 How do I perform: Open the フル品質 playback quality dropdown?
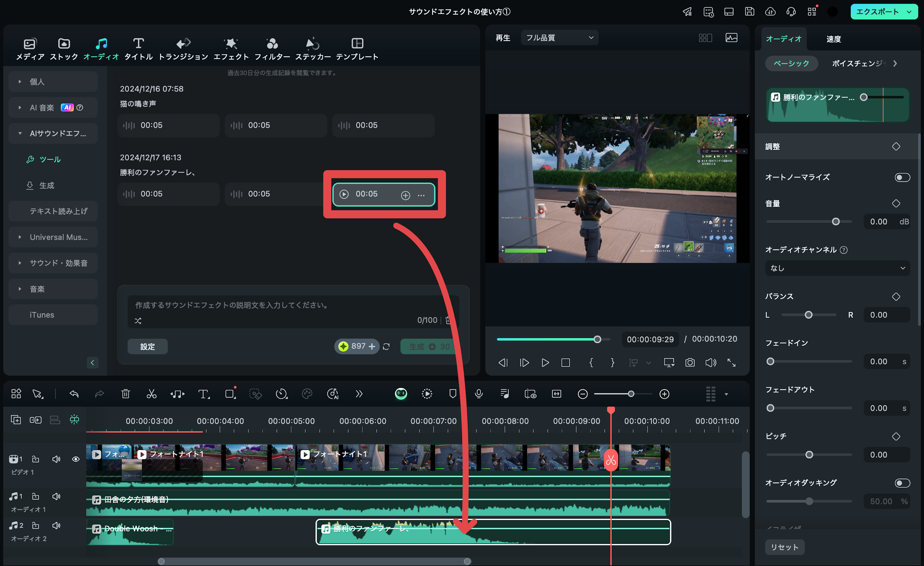tap(560, 37)
